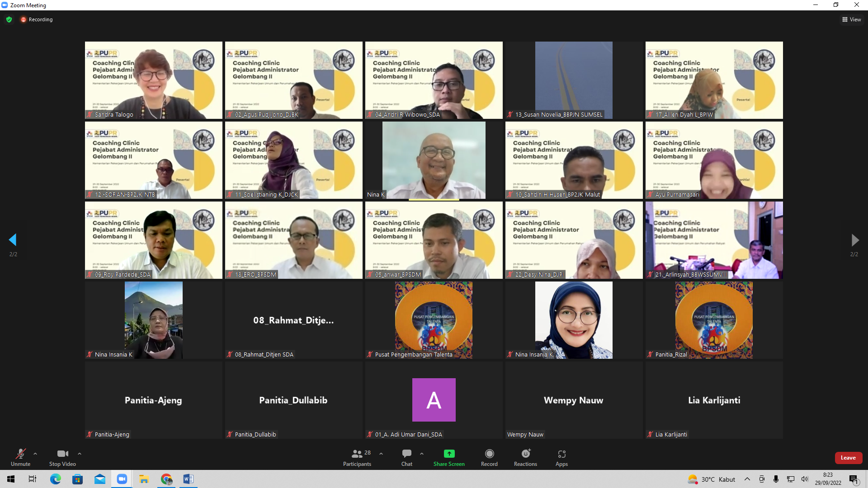
Task: Select the 10_Sahdin H Husen_BP2JK Malut tile
Action: click(x=574, y=160)
